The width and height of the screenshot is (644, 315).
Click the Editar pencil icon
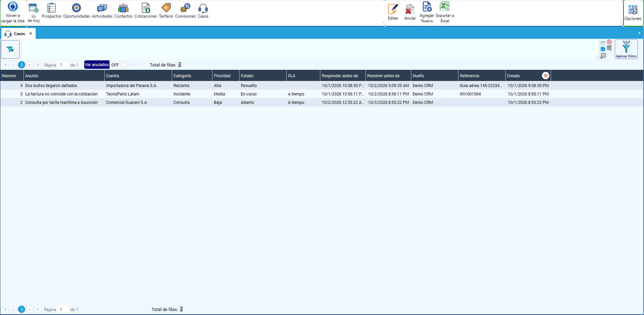(x=393, y=9)
